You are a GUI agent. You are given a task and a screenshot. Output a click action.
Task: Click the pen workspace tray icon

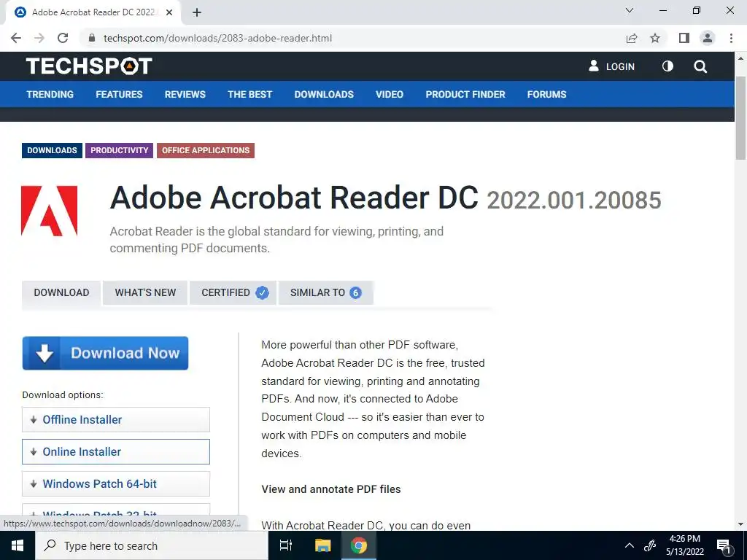[x=650, y=545]
